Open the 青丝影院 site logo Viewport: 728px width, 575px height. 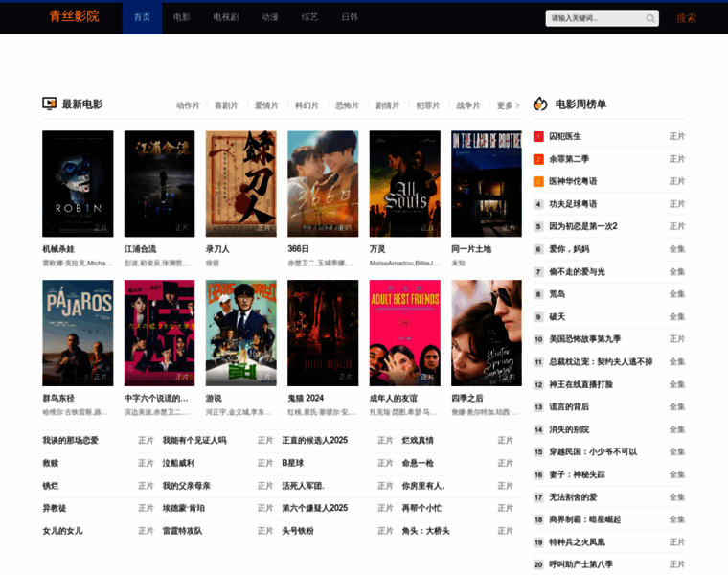[x=75, y=16]
